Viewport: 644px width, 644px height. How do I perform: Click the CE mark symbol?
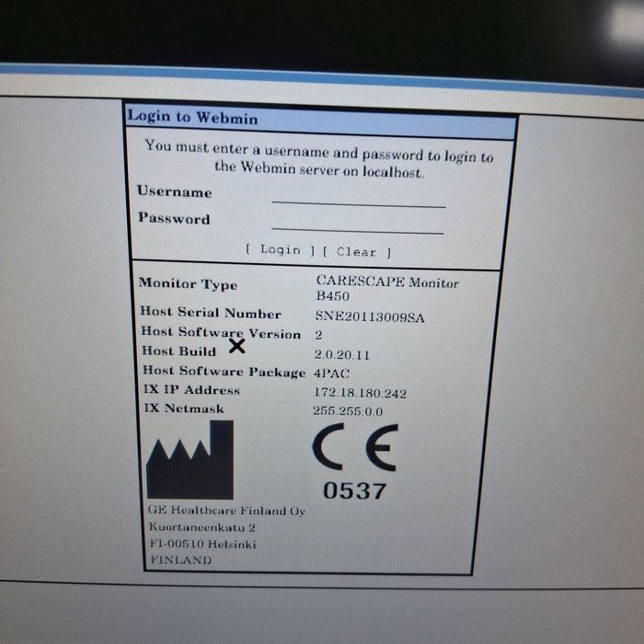(x=355, y=447)
